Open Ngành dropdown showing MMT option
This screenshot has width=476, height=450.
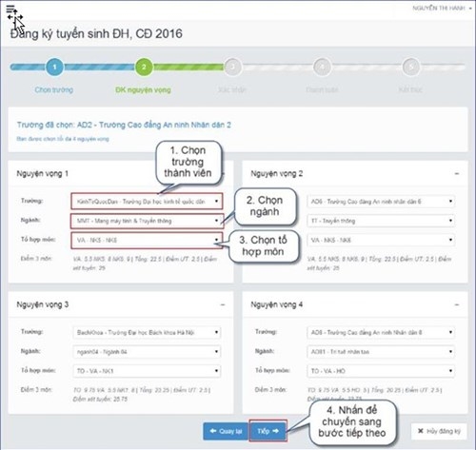point(147,221)
